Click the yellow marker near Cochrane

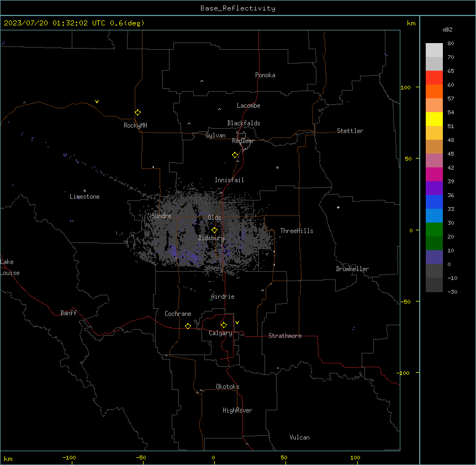[188, 326]
